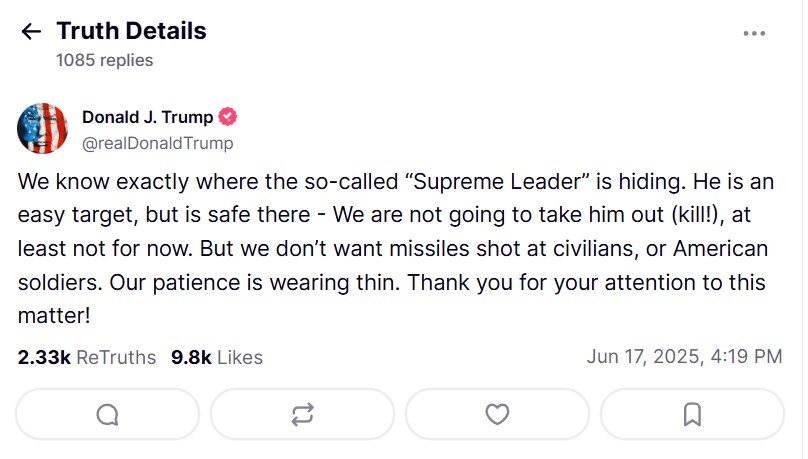
Task: Click the Truth Details page heading
Action: tap(130, 31)
